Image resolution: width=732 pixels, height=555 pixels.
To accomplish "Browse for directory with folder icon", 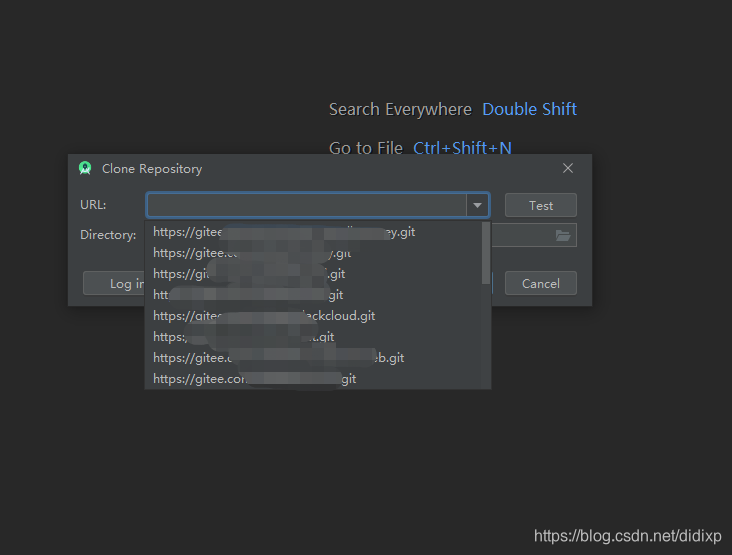I will tap(563, 235).
